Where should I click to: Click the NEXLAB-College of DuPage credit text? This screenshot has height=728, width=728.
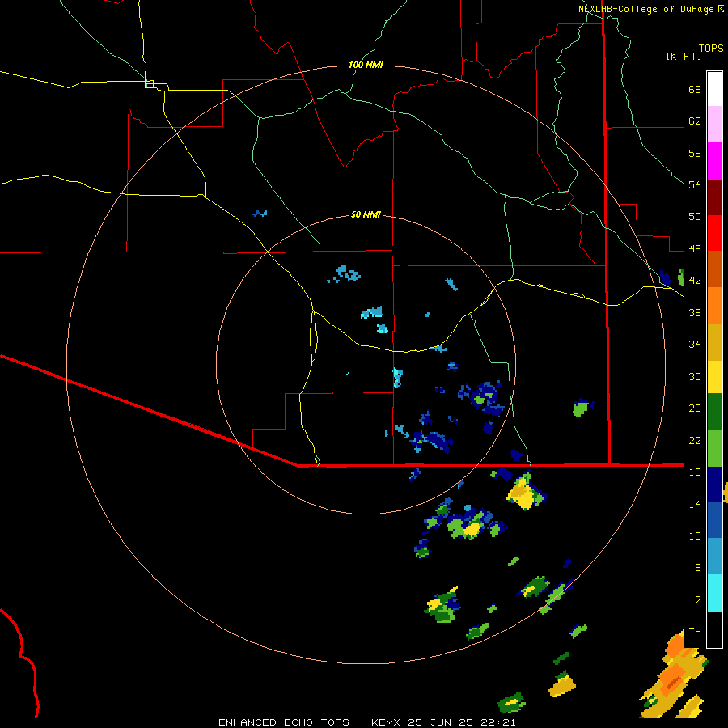point(650,9)
